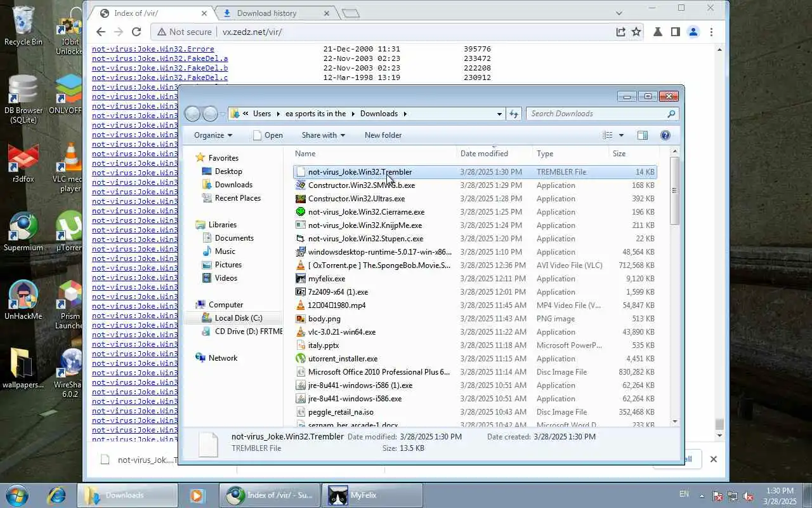
Task: Select the Prism Launcher desktop icon
Action: (x=70, y=305)
